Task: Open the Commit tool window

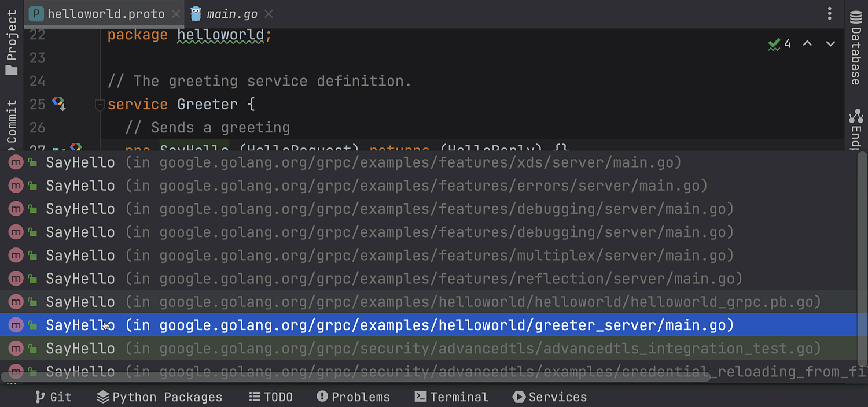Action: click(x=12, y=121)
